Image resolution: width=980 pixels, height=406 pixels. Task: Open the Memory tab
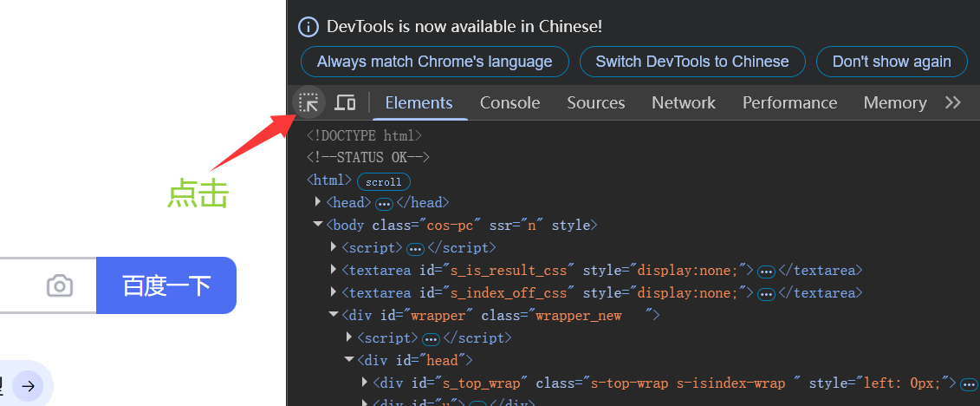(x=895, y=102)
